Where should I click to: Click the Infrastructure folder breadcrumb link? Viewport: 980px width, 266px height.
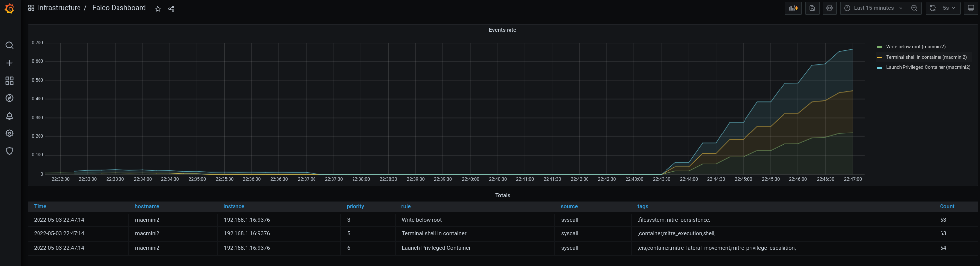pyautogui.click(x=59, y=8)
